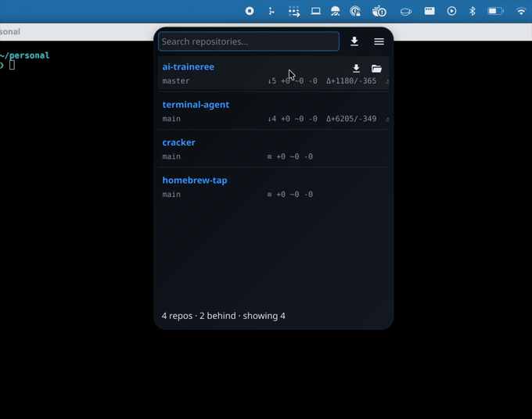
Task: Pull the ai-traineree repository with its download icon
Action: pyautogui.click(x=356, y=69)
